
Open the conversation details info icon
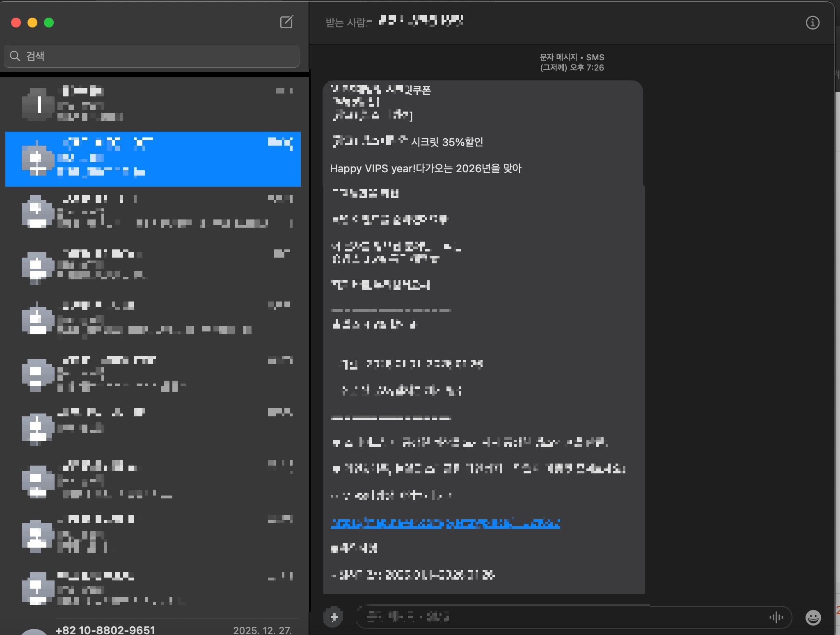point(813,23)
